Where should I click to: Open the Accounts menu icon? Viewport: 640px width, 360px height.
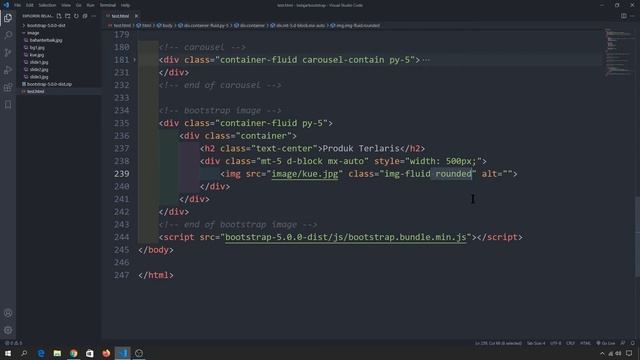[8, 313]
